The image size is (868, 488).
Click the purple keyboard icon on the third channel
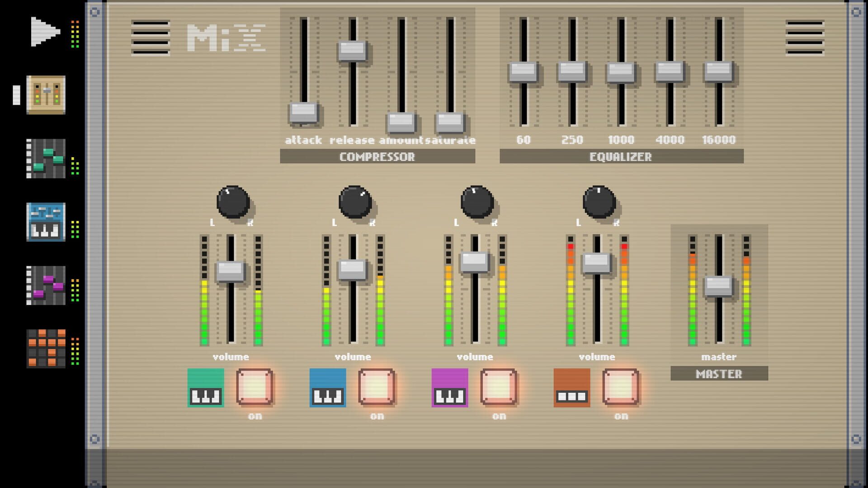449,388
